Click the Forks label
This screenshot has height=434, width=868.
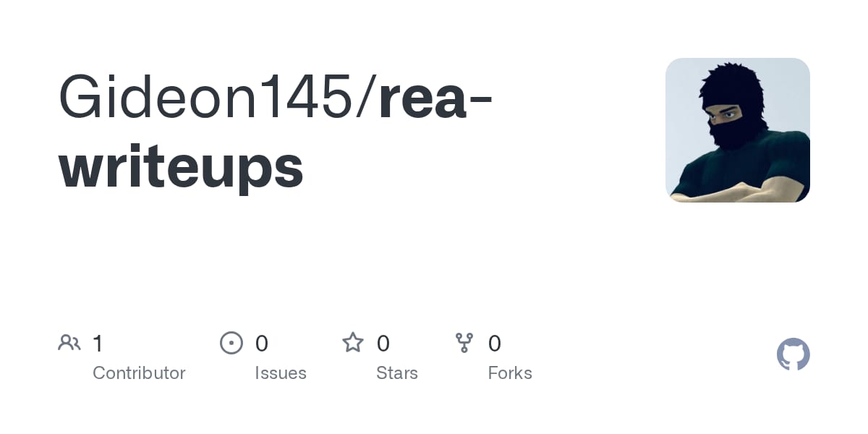[510, 373]
